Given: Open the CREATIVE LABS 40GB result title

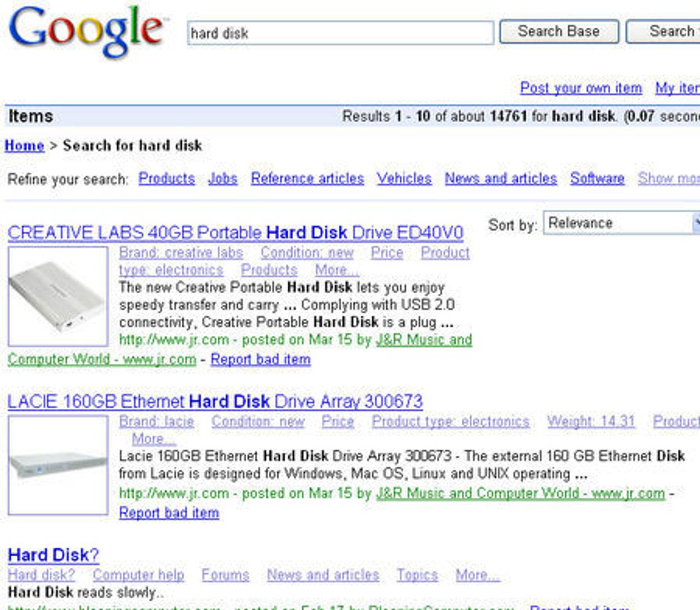Looking at the screenshot, I should [x=235, y=233].
